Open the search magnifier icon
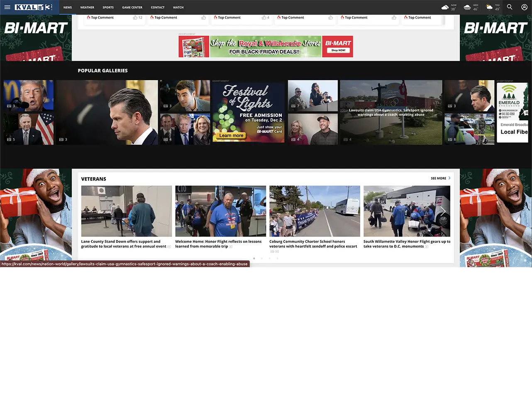Image resolution: width=532 pixels, height=415 pixels. 510,7
